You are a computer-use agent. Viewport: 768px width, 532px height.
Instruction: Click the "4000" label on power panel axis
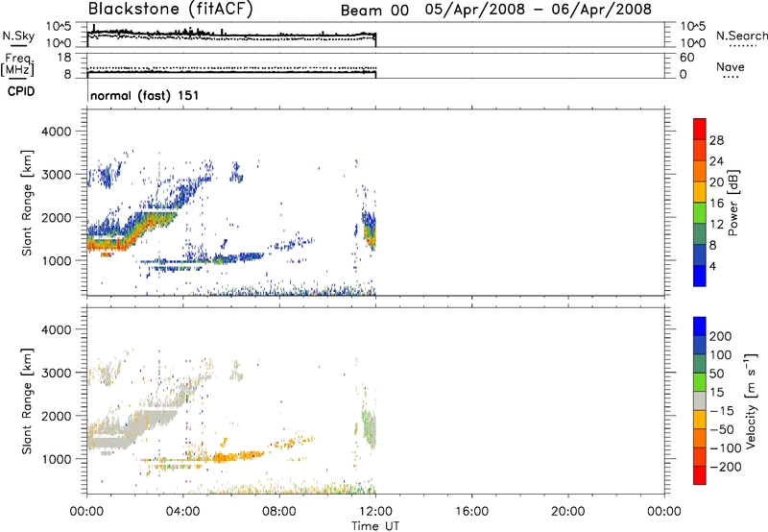point(56,132)
